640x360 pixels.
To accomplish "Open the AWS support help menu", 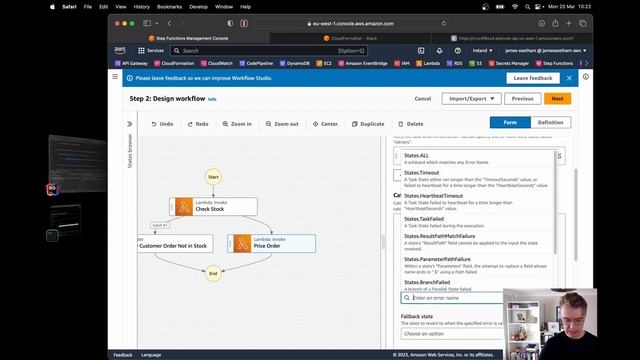I will pyautogui.click(x=458, y=51).
